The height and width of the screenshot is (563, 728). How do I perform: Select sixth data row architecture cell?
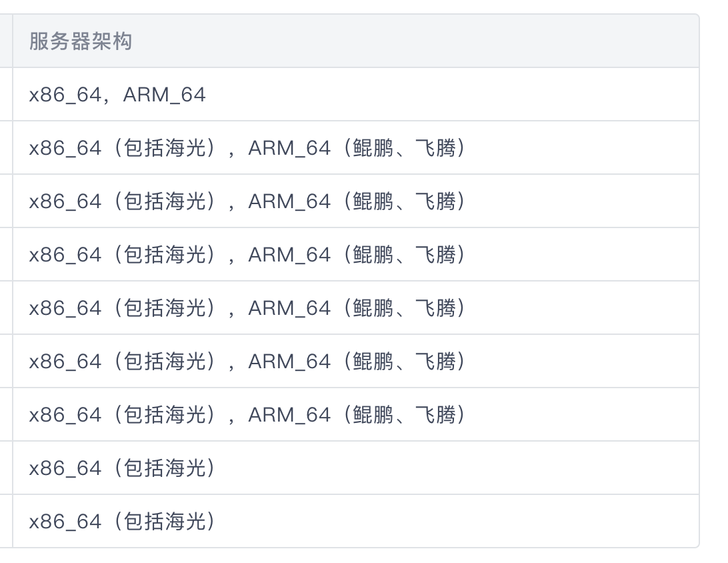pos(355,362)
